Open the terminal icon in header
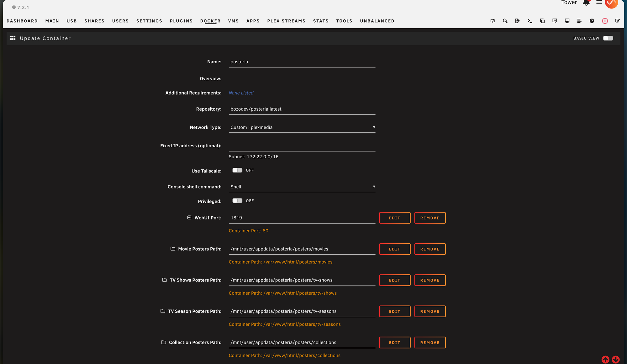 (x=530, y=21)
